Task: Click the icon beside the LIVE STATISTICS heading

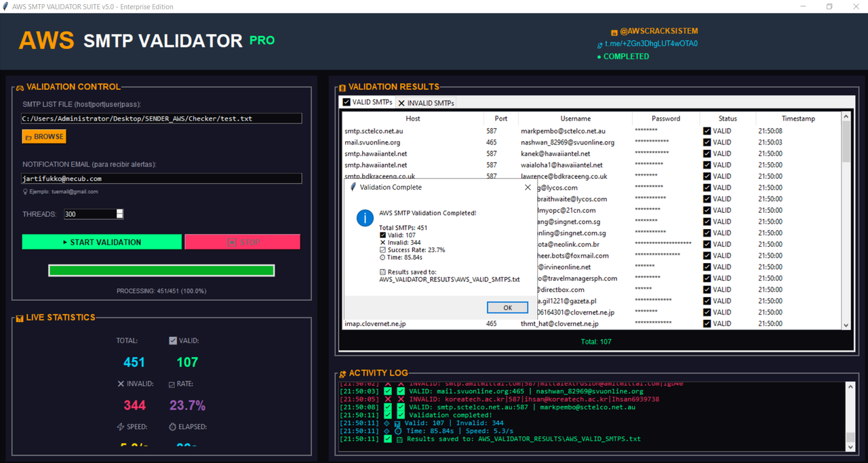Action: tap(20, 318)
